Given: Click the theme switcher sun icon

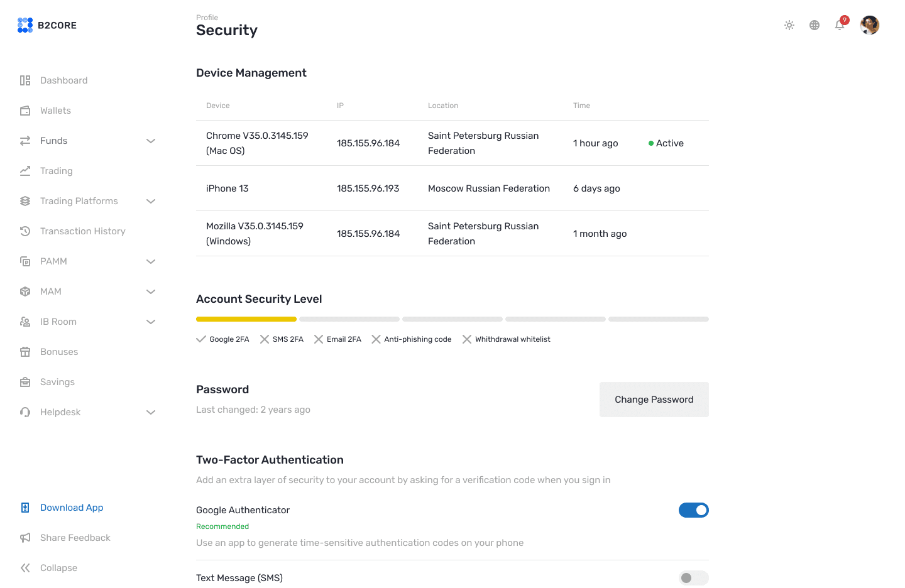Looking at the screenshot, I should [x=789, y=25].
